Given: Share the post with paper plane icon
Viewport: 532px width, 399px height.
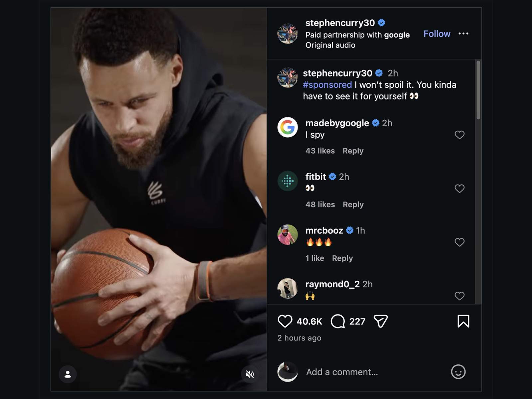Looking at the screenshot, I should click(381, 321).
